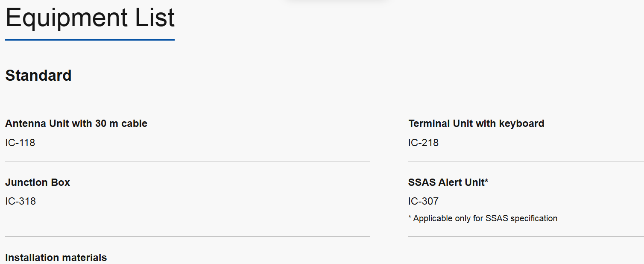The height and width of the screenshot is (264, 644).
Task: Click the divider line beneath the SSAS footnote
Action: point(525,237)
